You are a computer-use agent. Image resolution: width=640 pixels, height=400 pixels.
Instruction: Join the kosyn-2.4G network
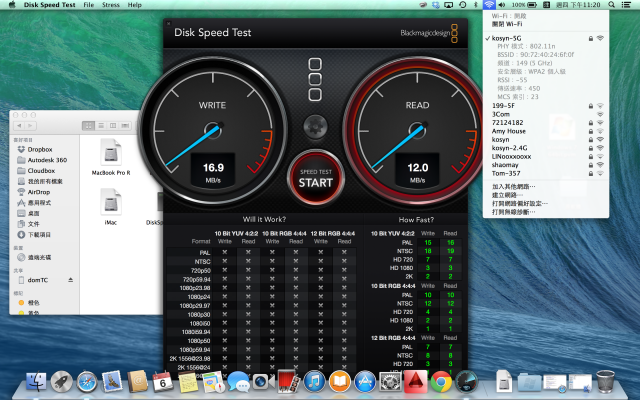(546, 148)
